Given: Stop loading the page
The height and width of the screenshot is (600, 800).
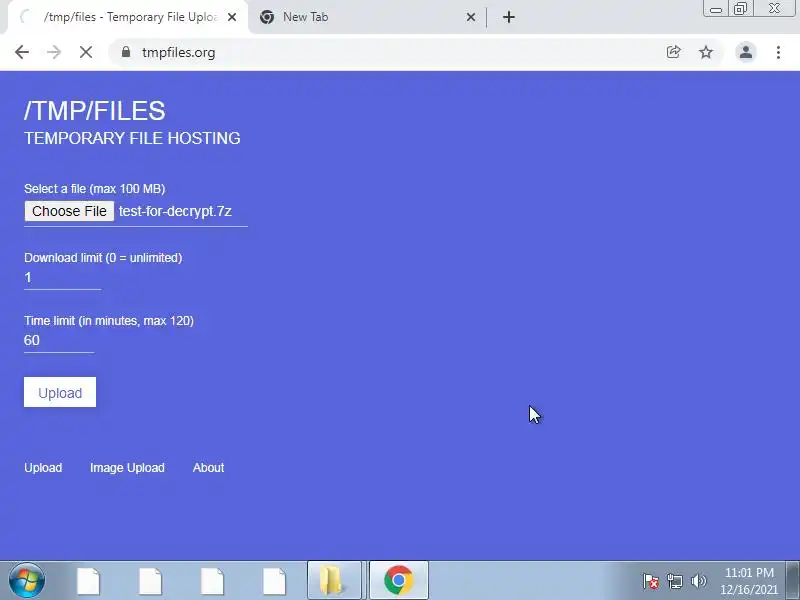Looking at the screenshot, I should [x=86, y=52].
